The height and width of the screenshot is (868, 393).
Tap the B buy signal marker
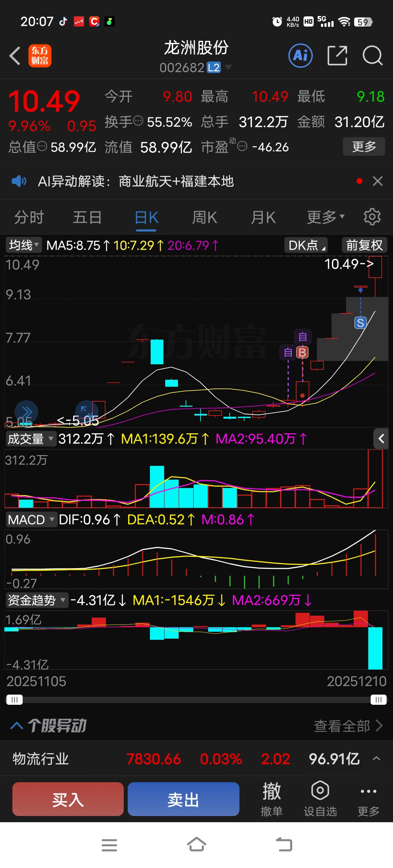(x=302, y=352)
